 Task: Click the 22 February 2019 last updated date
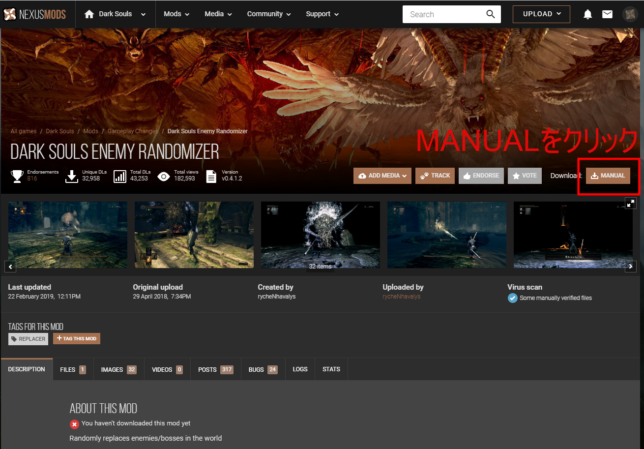tap(44, 297)
